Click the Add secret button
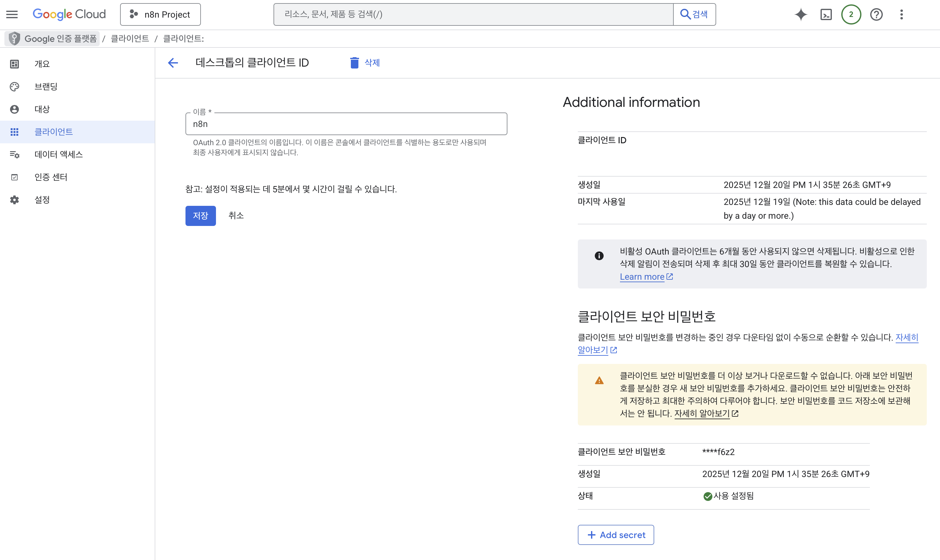Image resolution: width=940 pixels, height=560 pixels. (x=616, y=535)
